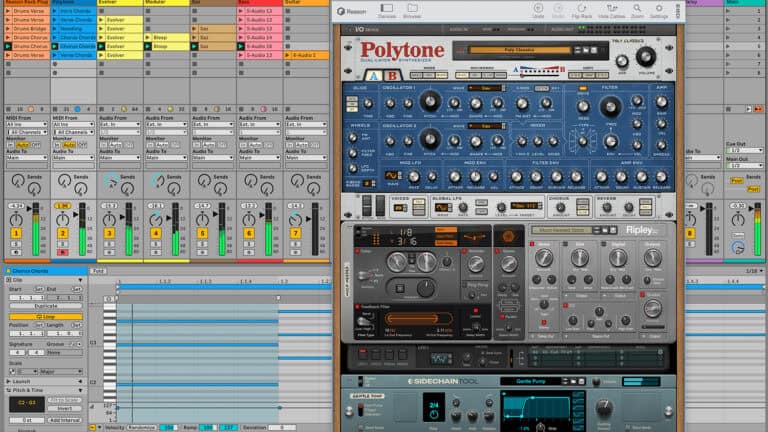Click the pan knob on track 7
768x432 pixels.
(x=295, y=219)
